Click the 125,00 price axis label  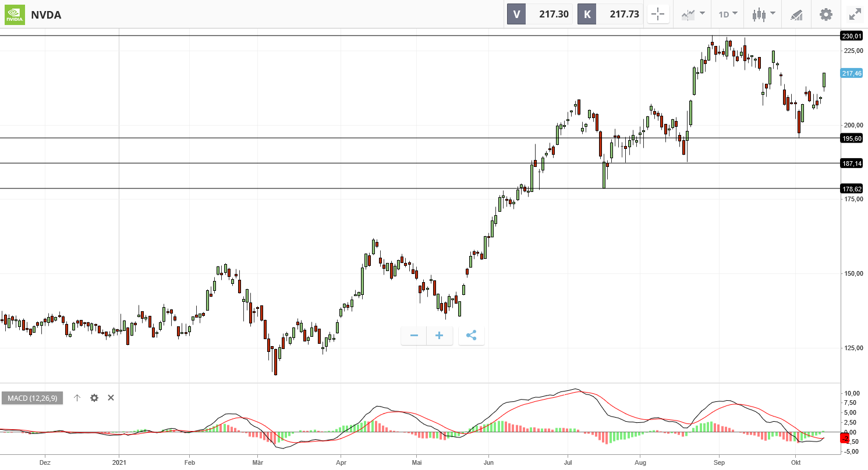[853, 348]
